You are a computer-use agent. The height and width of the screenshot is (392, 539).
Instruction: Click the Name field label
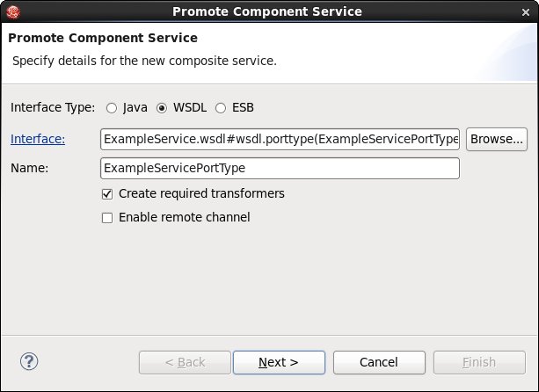click(29, 168)
